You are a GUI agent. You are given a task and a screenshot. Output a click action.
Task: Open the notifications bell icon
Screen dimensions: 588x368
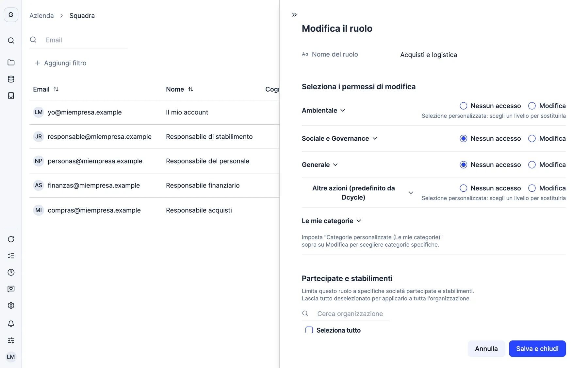11,324
